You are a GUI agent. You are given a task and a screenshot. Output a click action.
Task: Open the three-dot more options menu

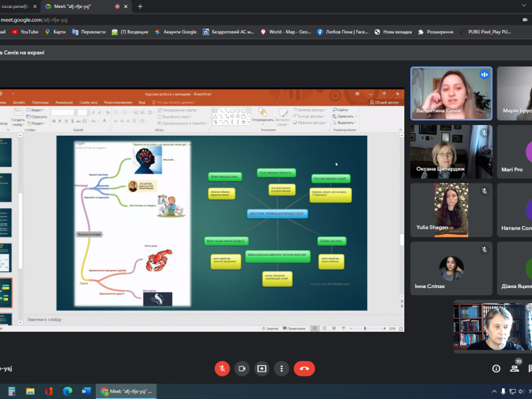(282, 368)
